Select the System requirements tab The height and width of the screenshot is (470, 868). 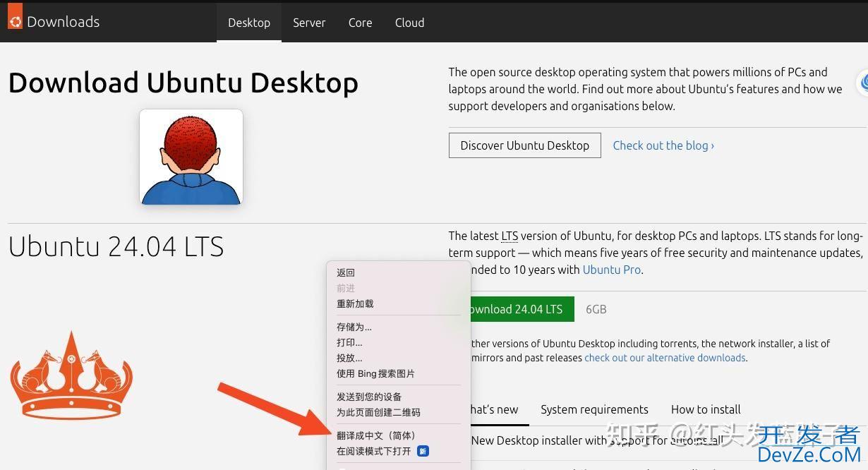point(594,409)
